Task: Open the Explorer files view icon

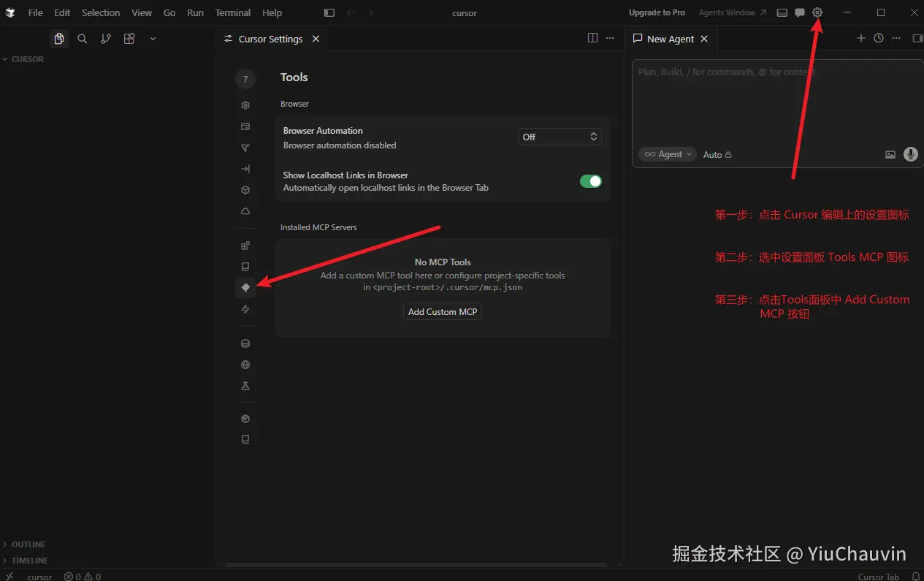Action: click(59, 39)
